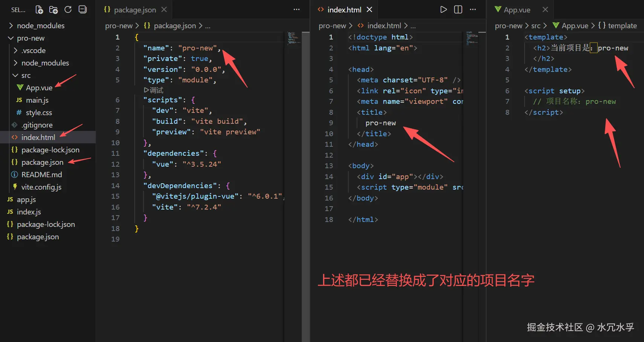The height and width of the screenshot is (342, 644).
Task: Refresh the explorer with the circular arrow icon
Action: coord(68,9)
